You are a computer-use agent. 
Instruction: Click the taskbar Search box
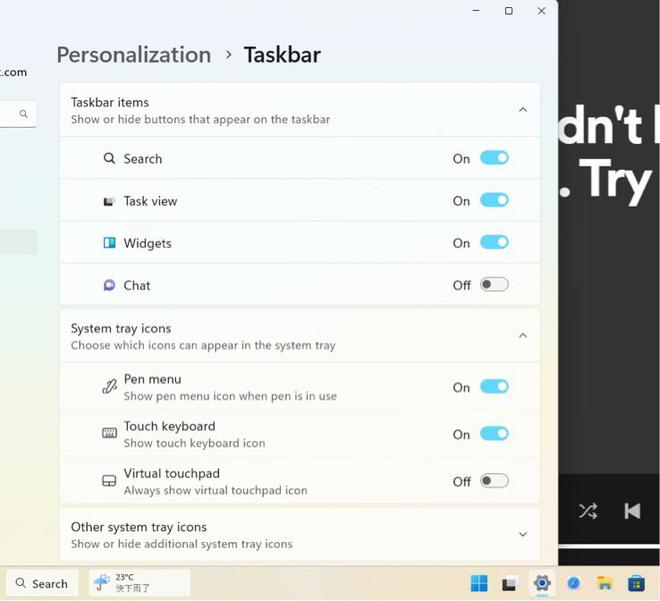42,584
